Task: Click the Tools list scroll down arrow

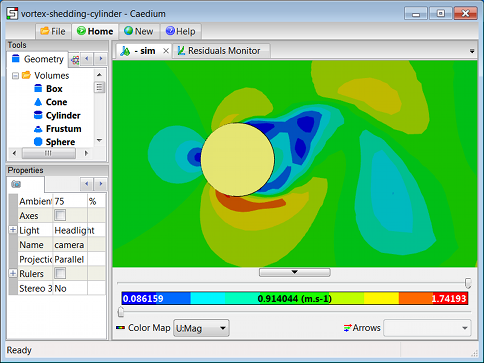Action: click(99, 141)
